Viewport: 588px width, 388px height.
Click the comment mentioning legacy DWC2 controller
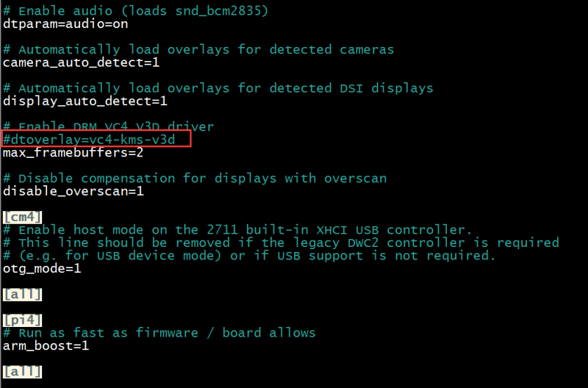click(x=281, y=242)
